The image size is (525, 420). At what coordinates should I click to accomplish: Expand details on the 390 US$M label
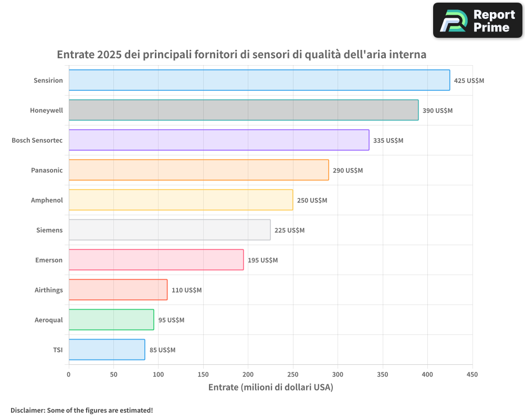(x=438, y=111)
